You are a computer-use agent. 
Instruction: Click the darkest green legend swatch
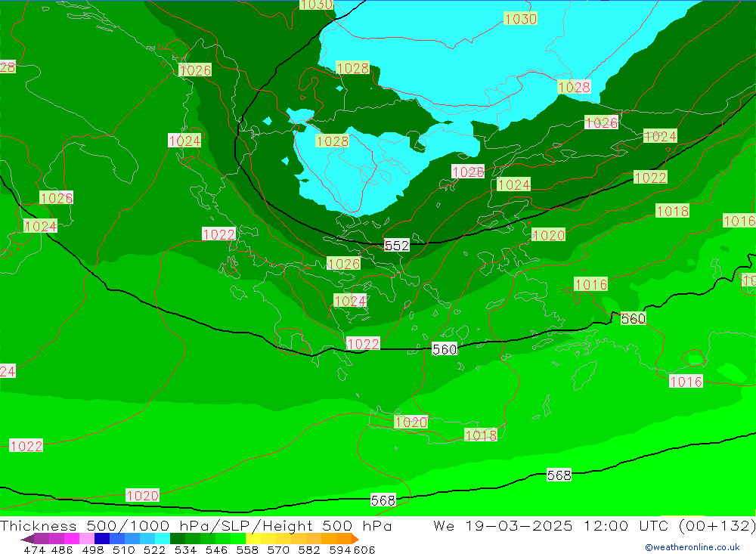click(178, 538)
